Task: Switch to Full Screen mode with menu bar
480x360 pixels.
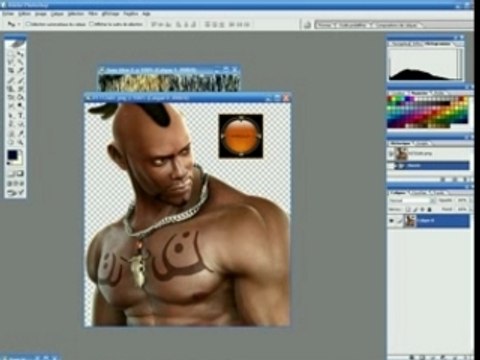Action: tap(15, 184)
